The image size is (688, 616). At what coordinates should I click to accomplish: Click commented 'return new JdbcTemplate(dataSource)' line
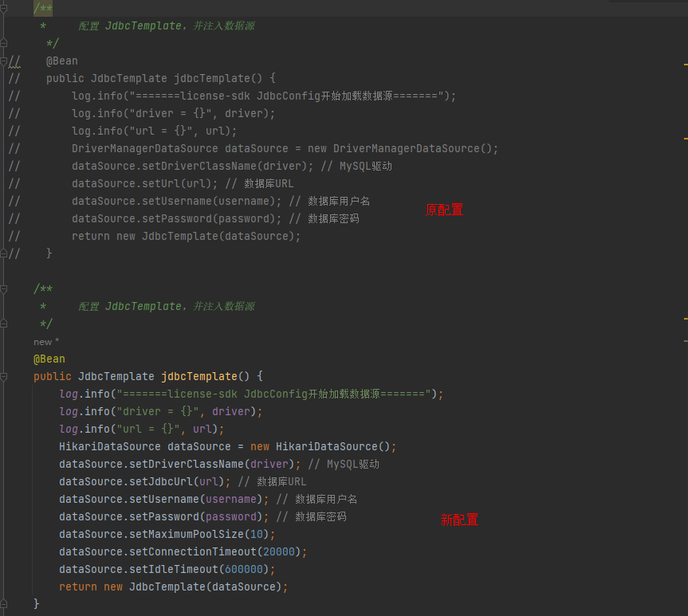click(186, 236)
